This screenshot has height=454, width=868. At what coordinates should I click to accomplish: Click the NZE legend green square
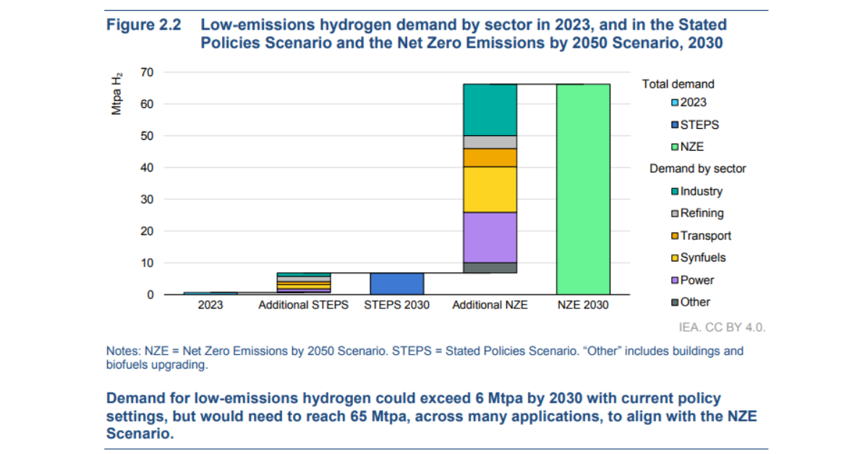(x=676, y=147)
